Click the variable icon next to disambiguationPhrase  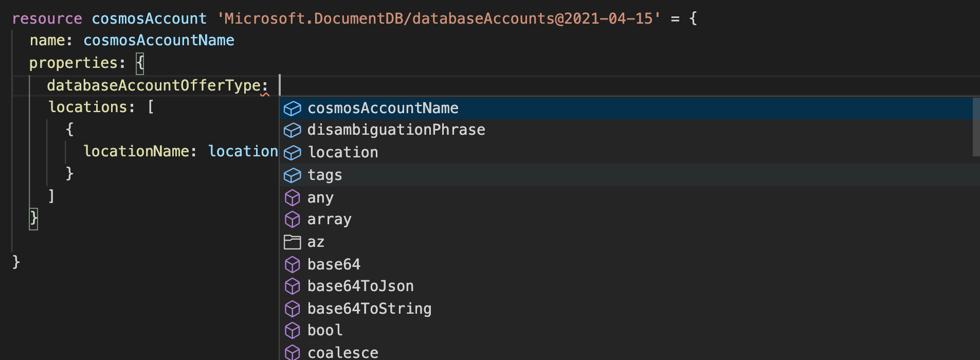coord(293,130)
